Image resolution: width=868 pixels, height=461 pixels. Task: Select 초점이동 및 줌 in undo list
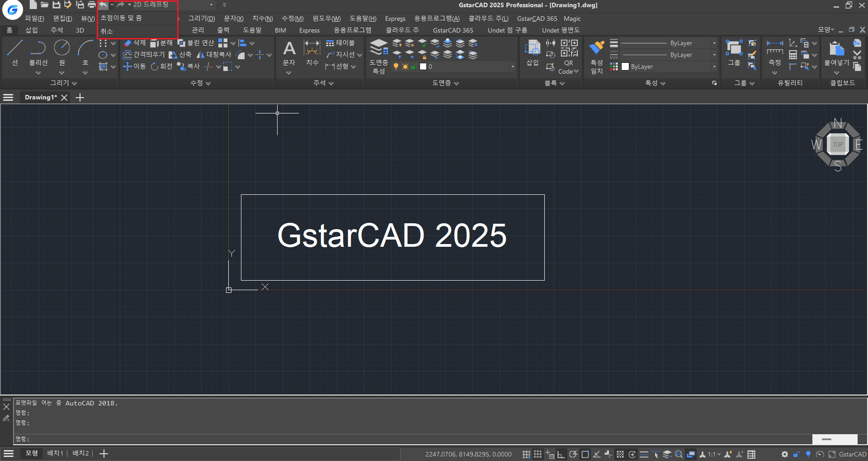coord(137,18)
